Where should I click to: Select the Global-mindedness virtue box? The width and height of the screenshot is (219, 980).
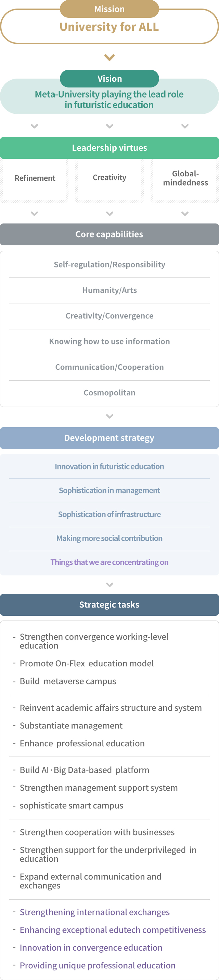[185, 180]
